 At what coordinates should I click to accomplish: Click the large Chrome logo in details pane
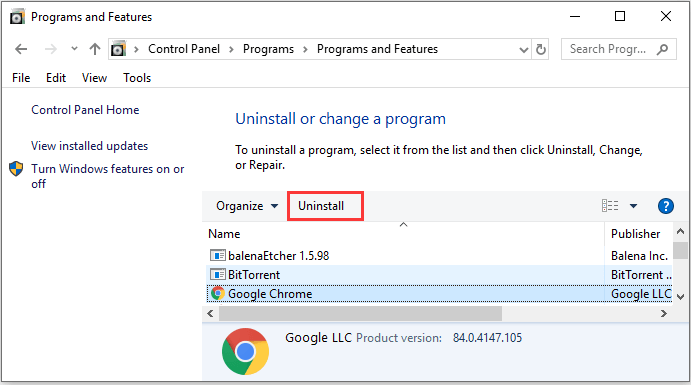pyautogui.click(x=245, y=352)
